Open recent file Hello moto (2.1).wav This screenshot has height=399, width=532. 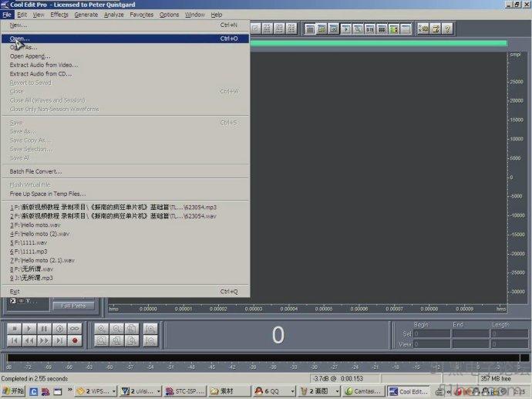[x=125, y=260]
